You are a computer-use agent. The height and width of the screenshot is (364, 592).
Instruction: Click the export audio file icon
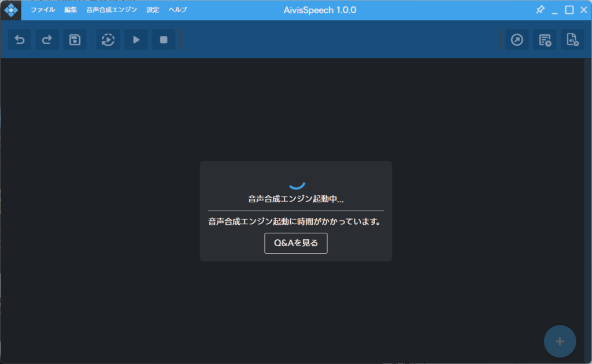(x=572, y=40)
